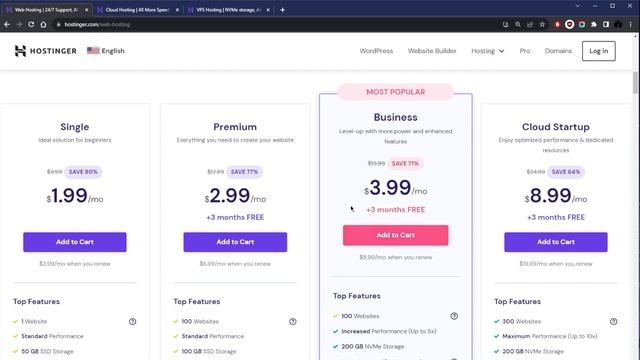Click the Hostinger logo

(x=45, y=51)
